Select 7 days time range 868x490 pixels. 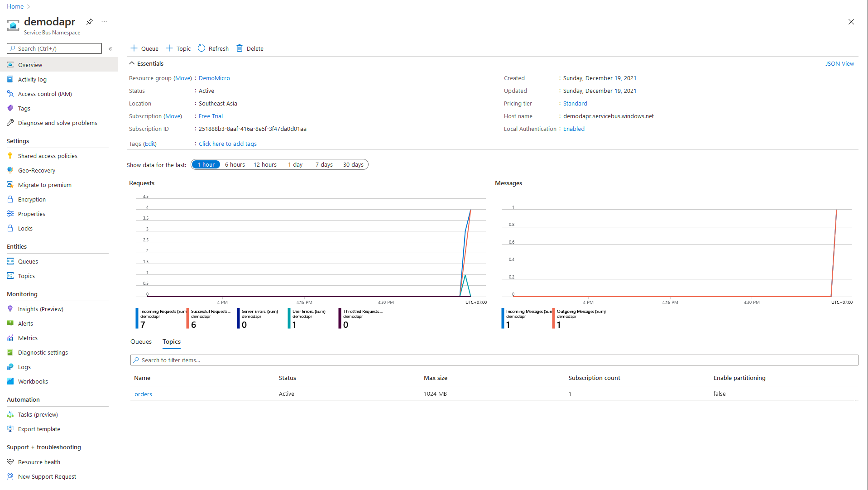pos(324,164)
